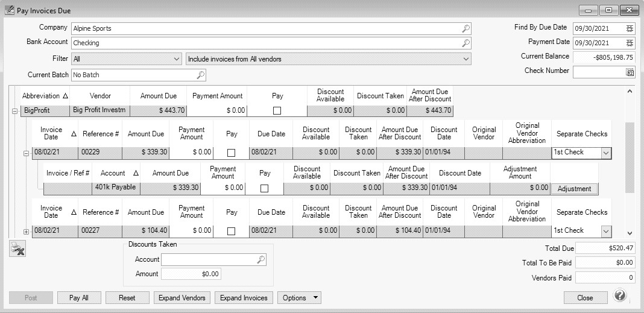Viewport: 644px width, 313px height.
Task: Open the Find By Due Date calendar
Action: [x=630, y=28]
